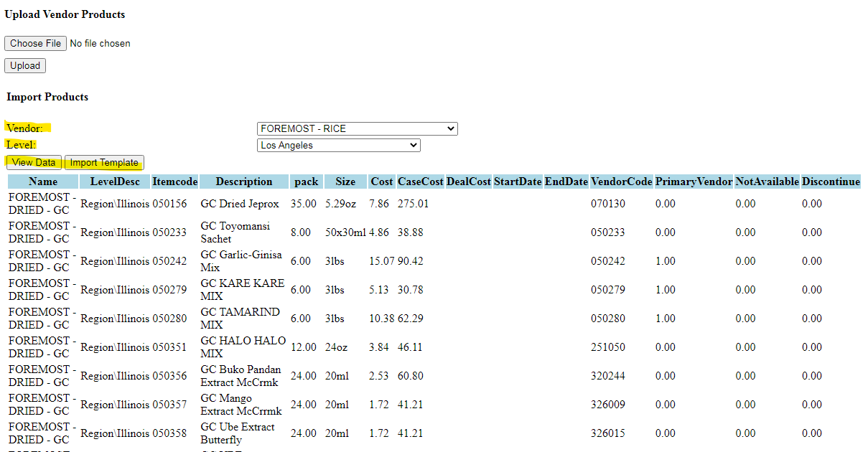Click case cost 38.88
This screenshot has width=868, height=452.
(411, 232)
